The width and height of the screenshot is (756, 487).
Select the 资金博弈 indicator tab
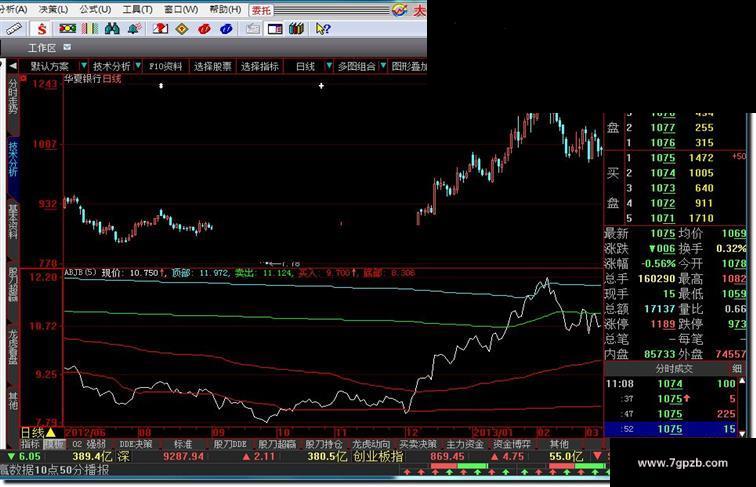[512, 444]
